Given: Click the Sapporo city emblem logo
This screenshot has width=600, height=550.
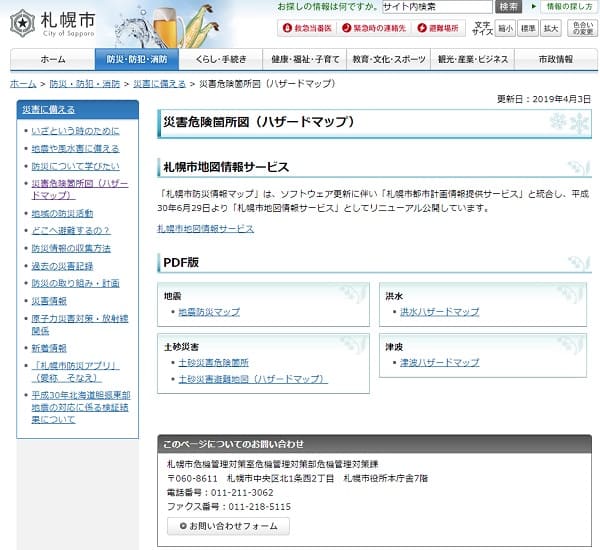Looking at the screenshot, I should coord(22,23).
